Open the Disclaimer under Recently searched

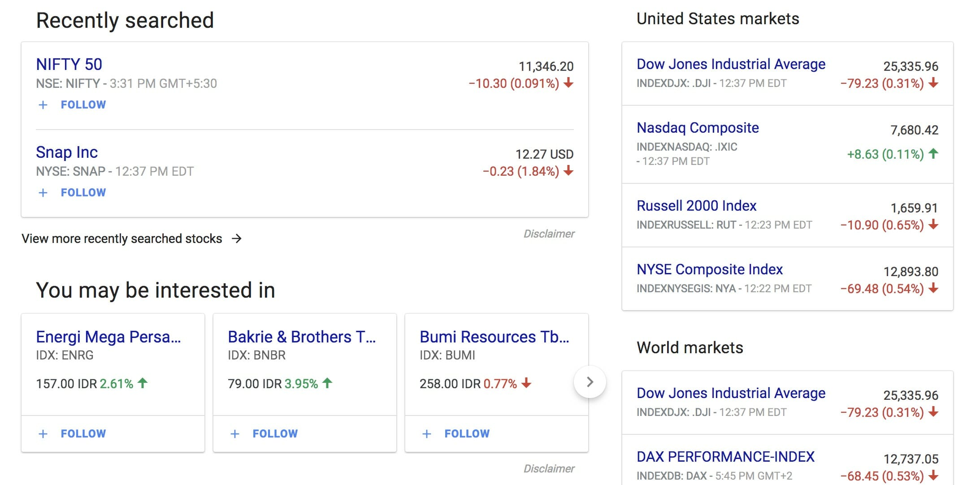pyautogui.click(x=549, y=234)
